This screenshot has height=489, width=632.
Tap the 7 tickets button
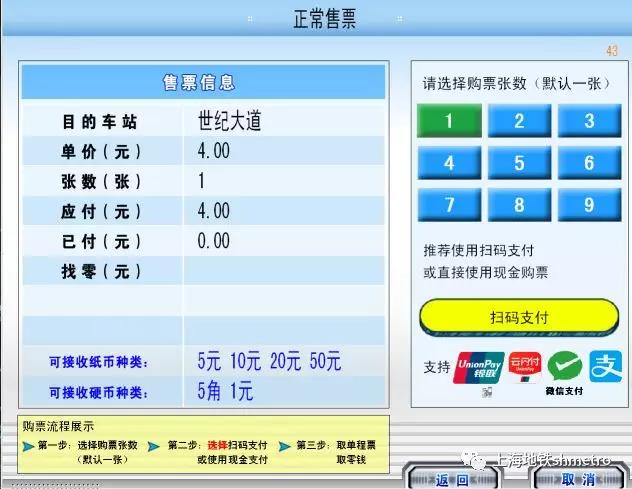[x=449, y=205]
